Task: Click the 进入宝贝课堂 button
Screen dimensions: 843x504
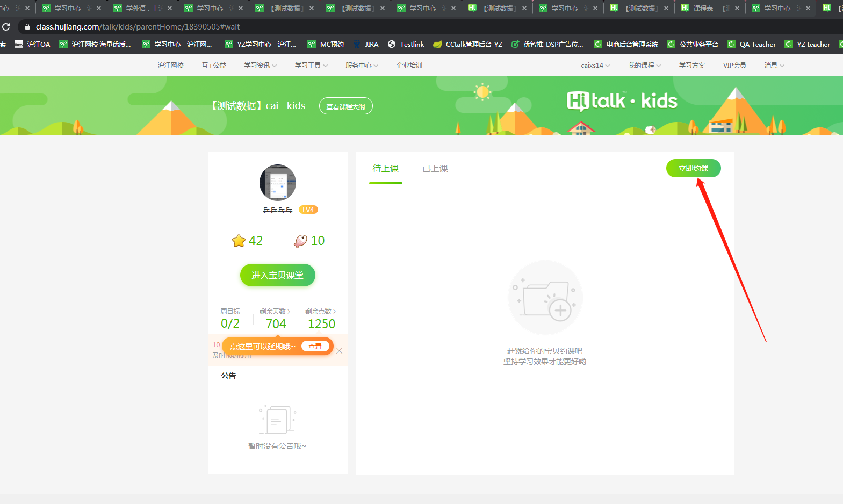Action: (277, 275)
